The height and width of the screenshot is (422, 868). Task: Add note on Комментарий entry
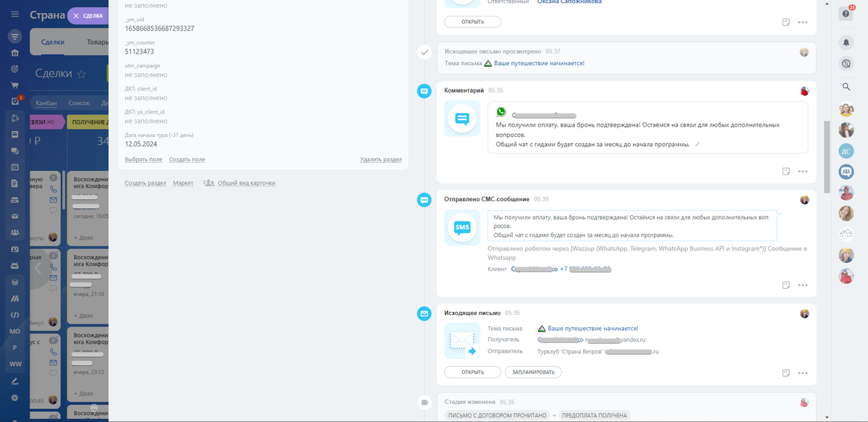(786, 172)
